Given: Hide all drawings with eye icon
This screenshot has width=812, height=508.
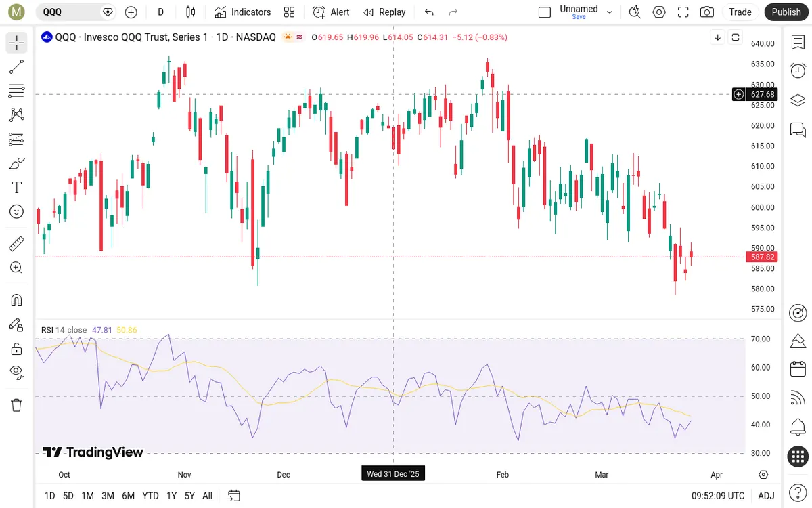Looking at the screenshot, I should [x=17, y=373].
